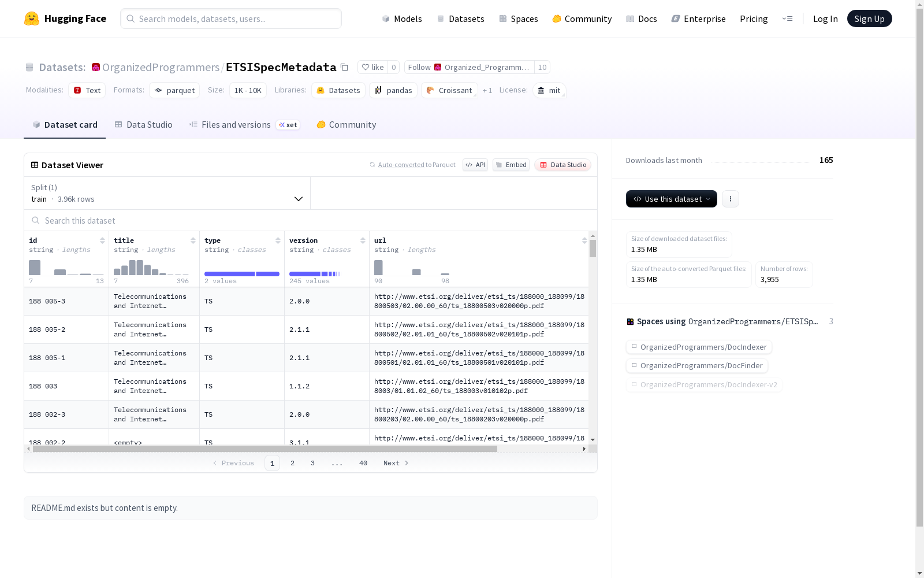This screenshot has width=924, height=578.
Task: Click the Text modality tag
Action: click(87, 90)
